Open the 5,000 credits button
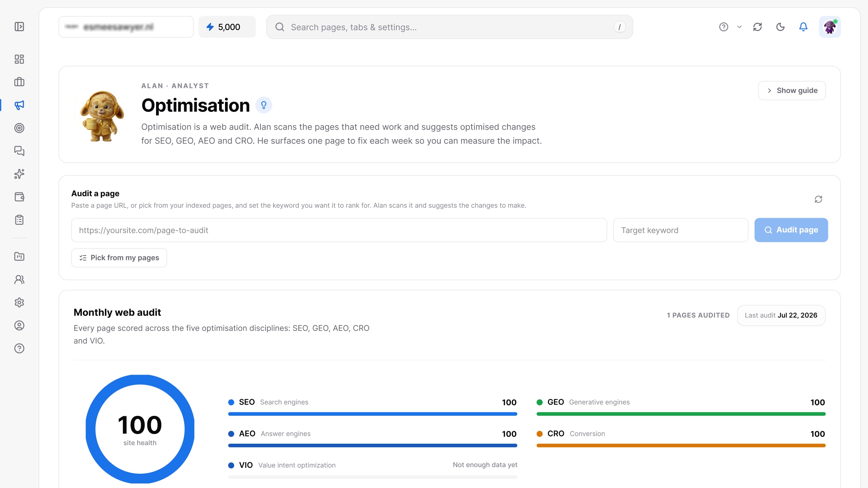This screenshot has width=868, height=488. pos(227,27)
